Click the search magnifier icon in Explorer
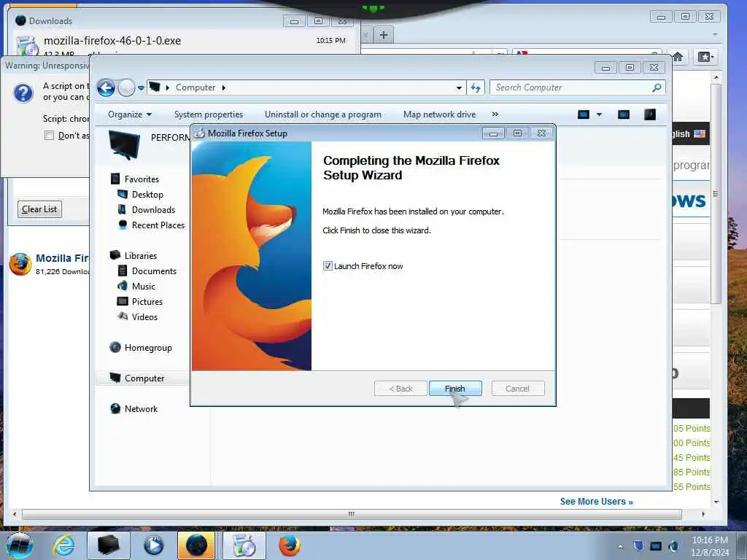 coord(657,87)
